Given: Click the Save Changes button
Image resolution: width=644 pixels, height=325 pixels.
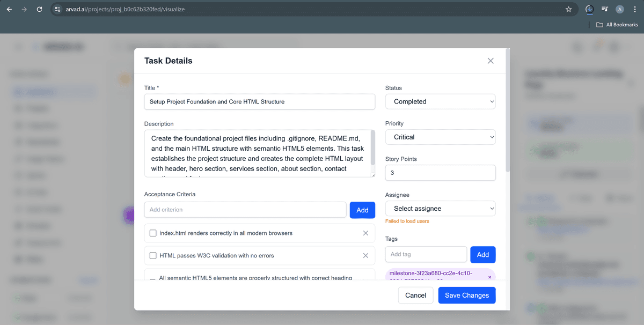Looking at the screenshot, I should click(466, 295).
